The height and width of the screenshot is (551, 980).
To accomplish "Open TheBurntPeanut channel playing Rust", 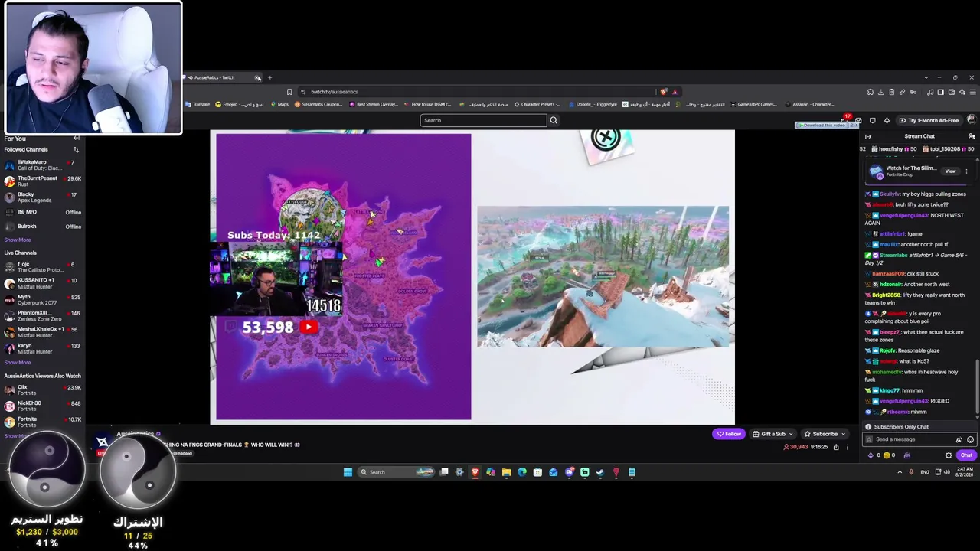I will [x=42, y=181].
